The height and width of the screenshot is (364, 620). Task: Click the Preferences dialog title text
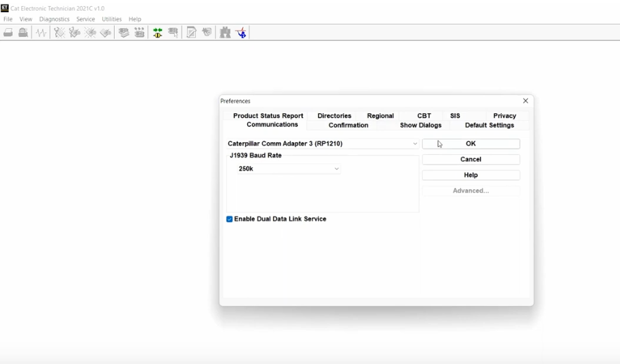[236, 101]
